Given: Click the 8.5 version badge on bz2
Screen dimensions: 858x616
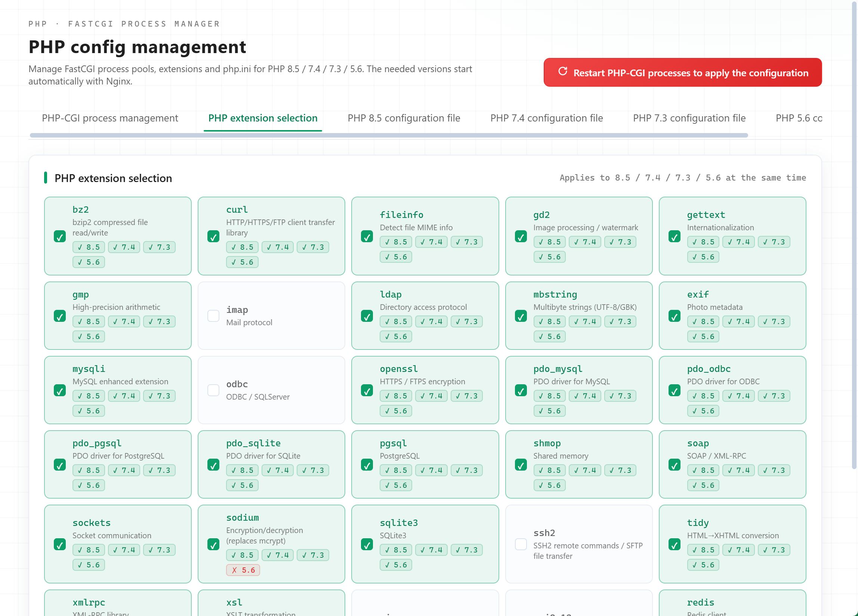Looking at the screenshot, I should click(x=89, y=247).
